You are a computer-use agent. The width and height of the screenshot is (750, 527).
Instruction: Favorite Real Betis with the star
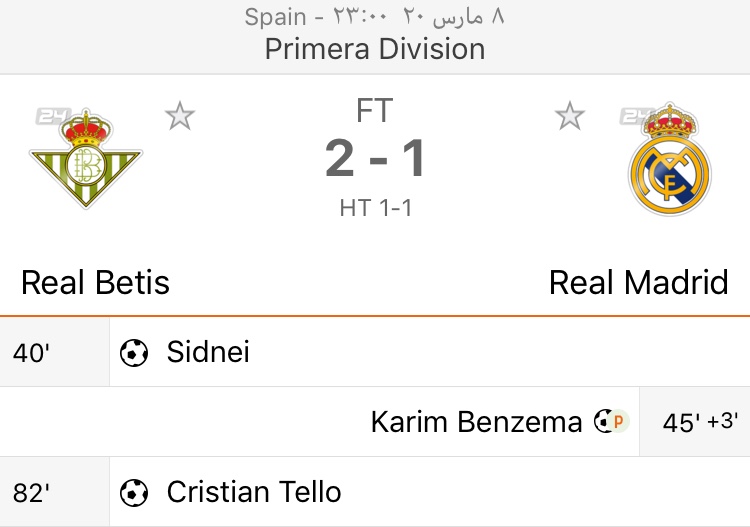pos(180,117)
